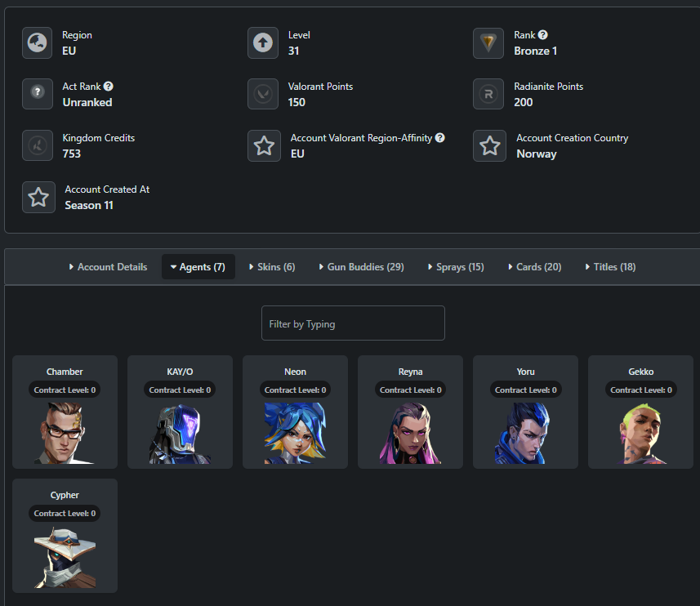700x606 pixels.
Task: Click the Bronze rank badge icon
Action: coord(488,42)
